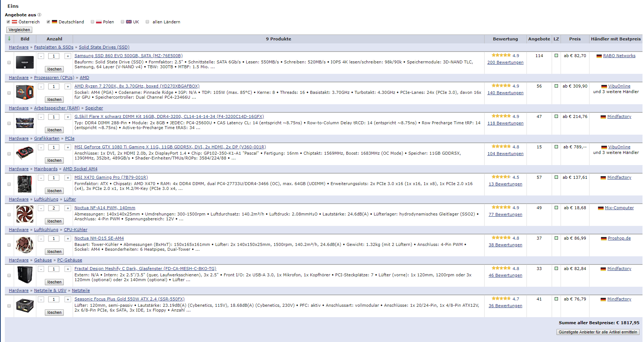Open MSI GeForce GTX 1080 Ti thumbnail image
The height and width of the screenshot is (342, 644).
point(25,154)
